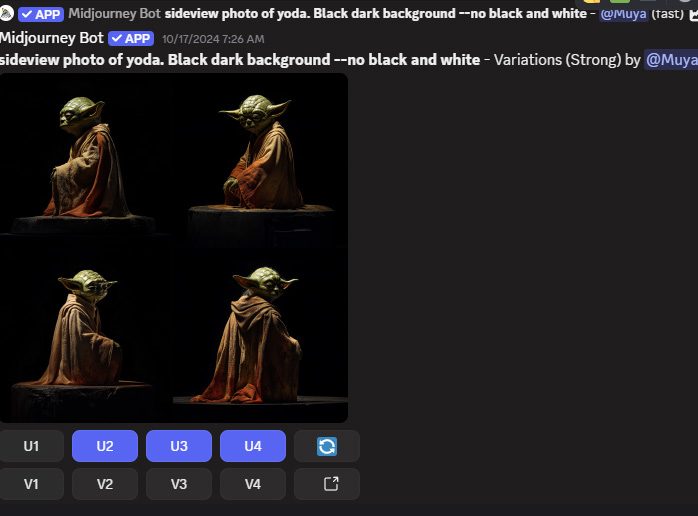Image resolution: width=698 pixels, height=516 pixels.
Task: Click the V4 variation button
Action: (x=253, y=484)
